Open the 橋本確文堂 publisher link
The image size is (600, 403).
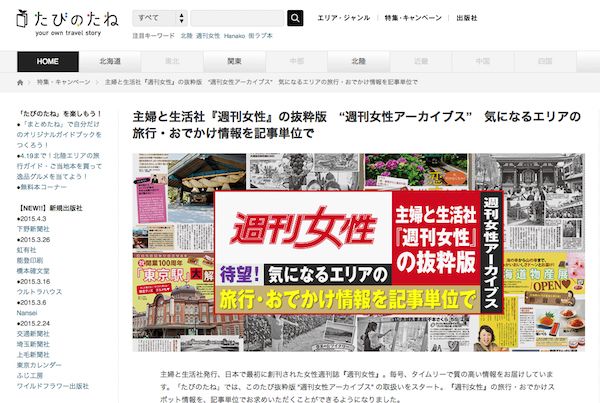pyautogui.click(x=33, y=271)
